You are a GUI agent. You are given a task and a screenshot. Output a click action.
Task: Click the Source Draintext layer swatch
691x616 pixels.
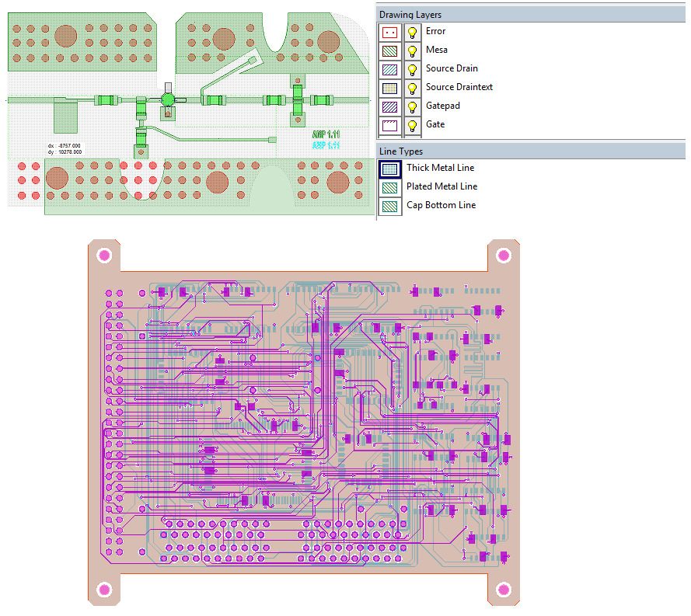389,89
